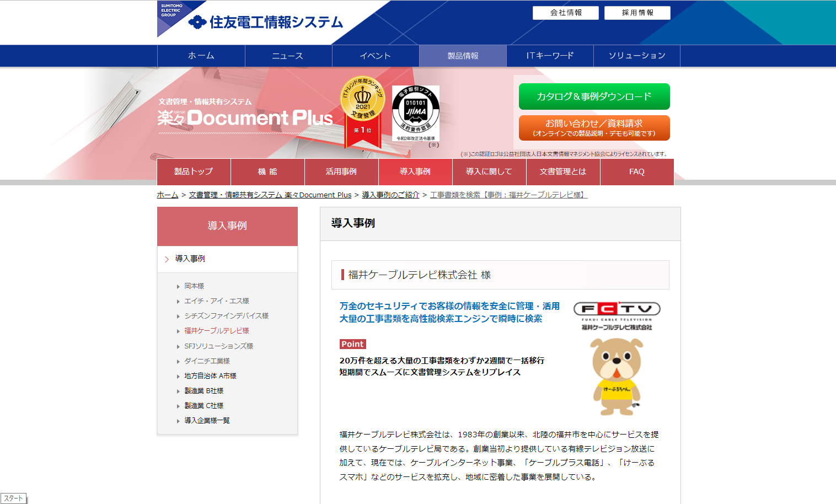
Task: Select 製品情報 in the main navigation
Action: click(x=463, y=56)
